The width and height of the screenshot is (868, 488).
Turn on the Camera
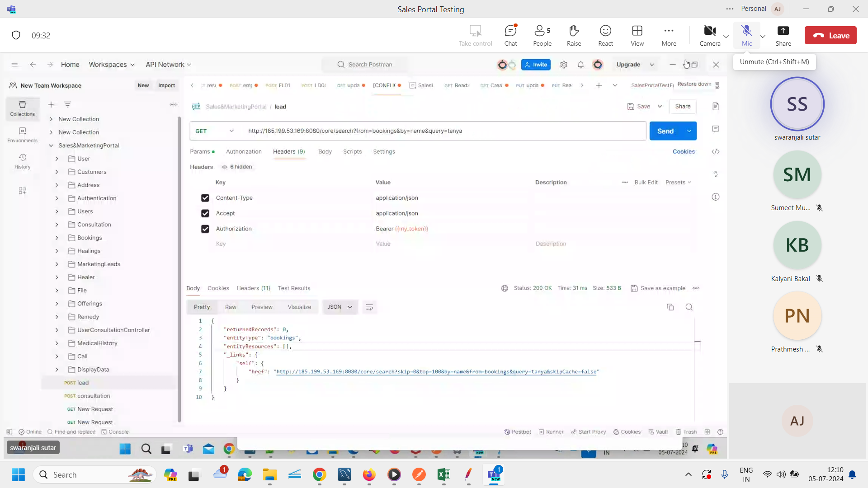click(x=710, y=35)
